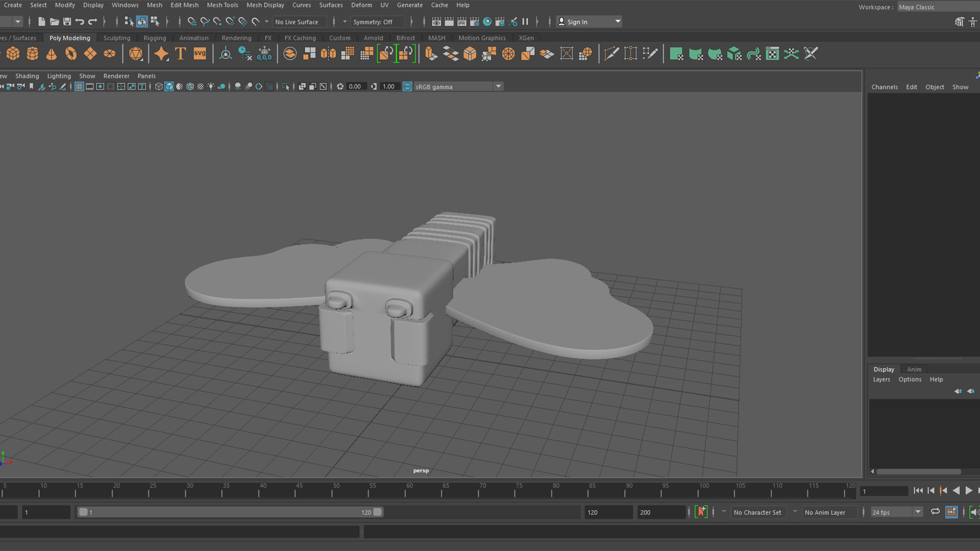The height and width of the screenshot is (551, 980).
Task: Create a polygon torus from the shelf
Action: [x=71, y=54]
